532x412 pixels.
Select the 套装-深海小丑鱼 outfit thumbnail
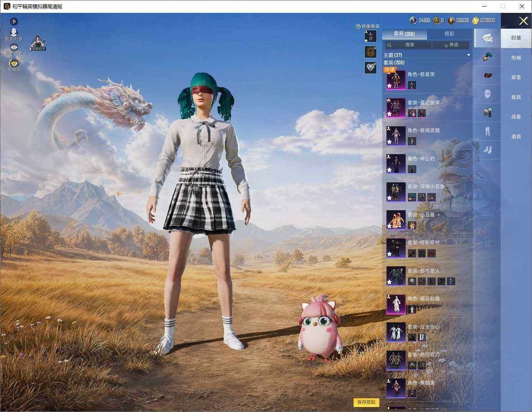(x=396, y=192)
